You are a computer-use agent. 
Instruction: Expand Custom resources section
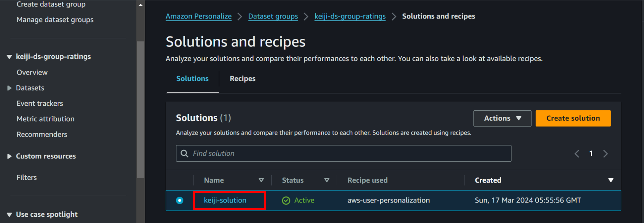(x=9, y=156)
